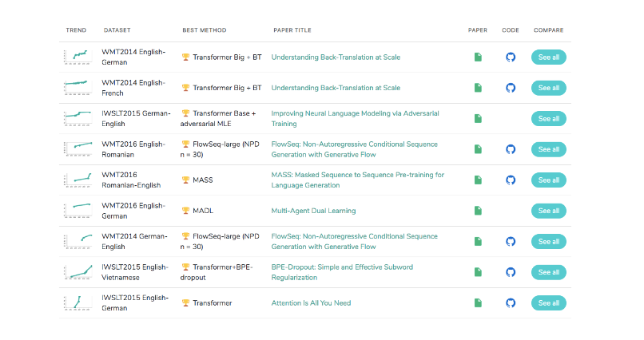
Task: Click the Best Method column header
Action: (x=204, y=30)
